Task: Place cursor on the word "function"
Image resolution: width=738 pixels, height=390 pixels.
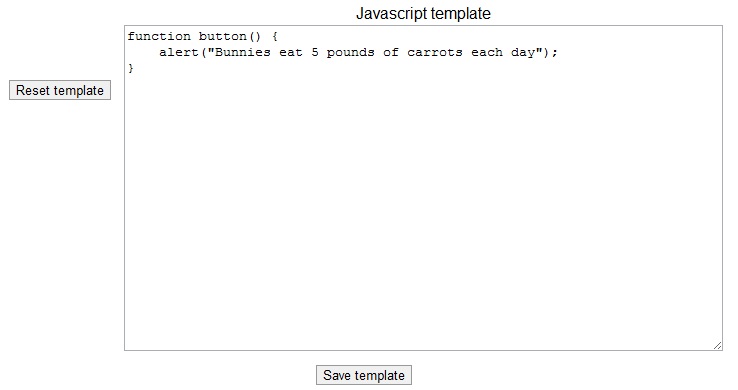Action: click(x=159, y=36)
